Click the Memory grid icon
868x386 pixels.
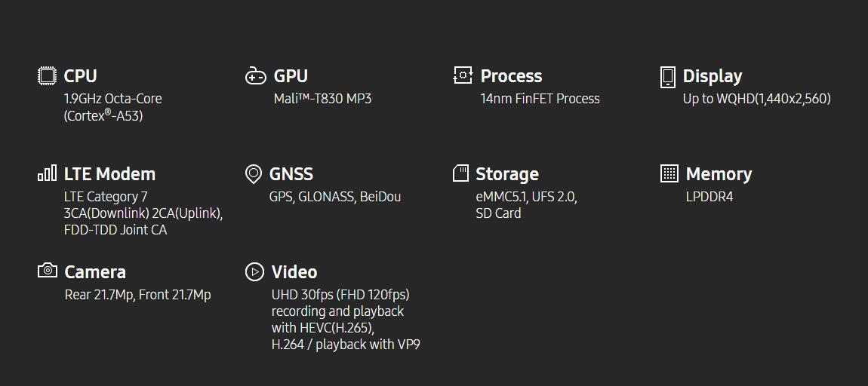click(669, 173)
